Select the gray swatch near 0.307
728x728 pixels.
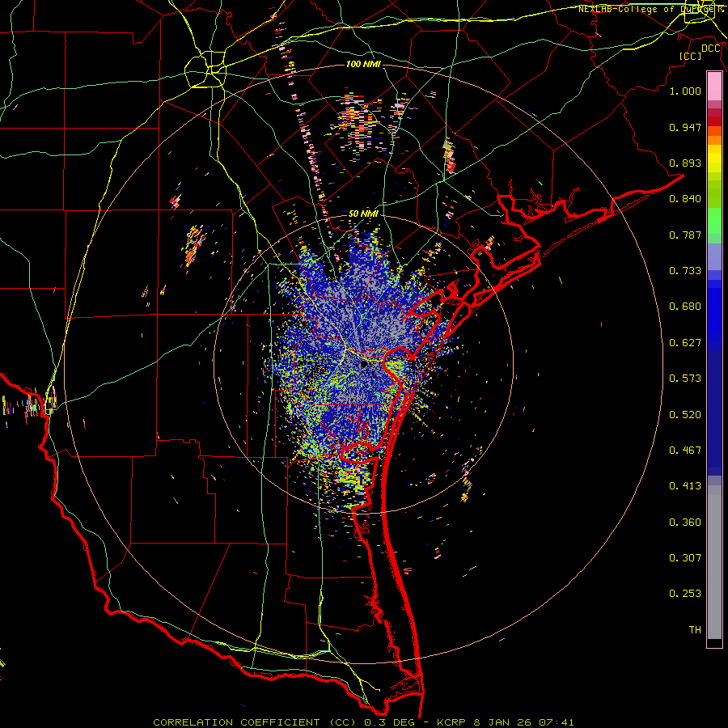[714, 562]
